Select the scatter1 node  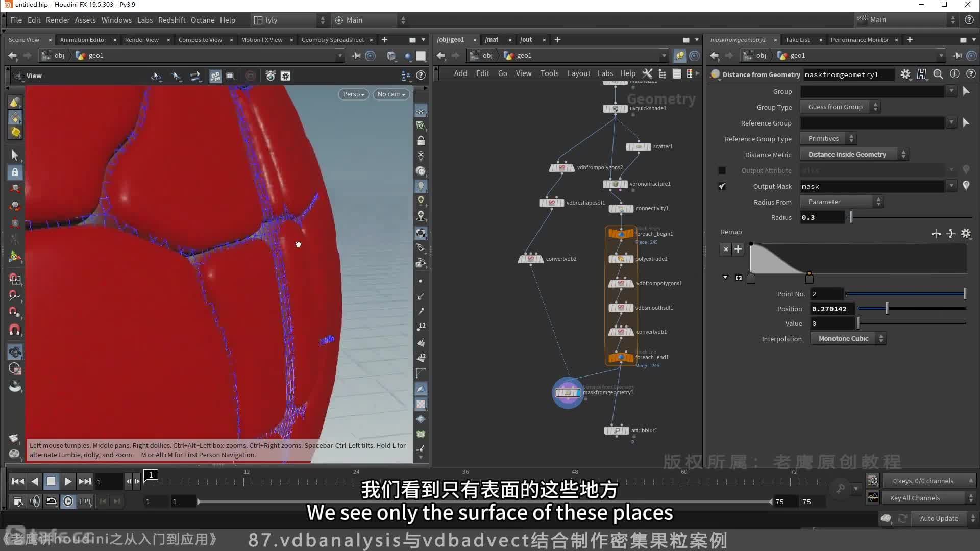[639, 146]
